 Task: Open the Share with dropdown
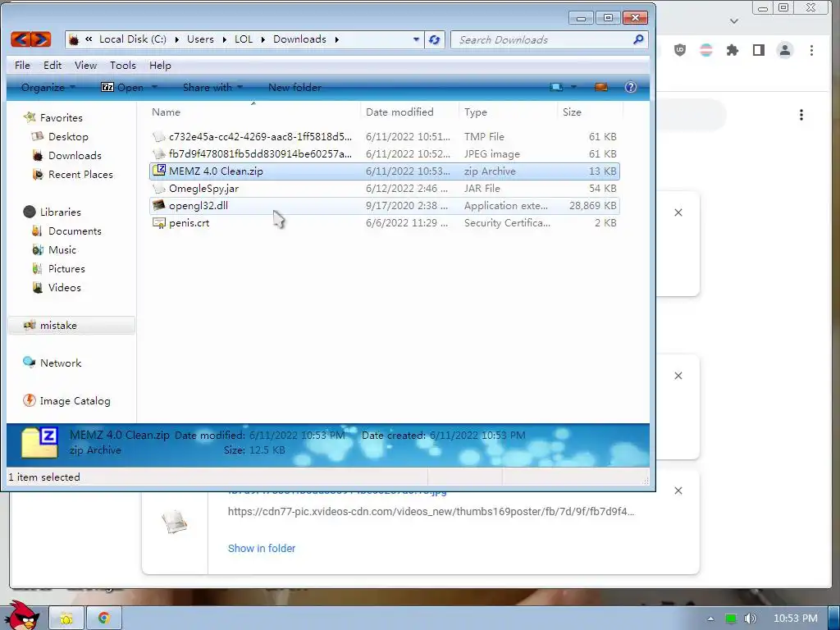212,87
